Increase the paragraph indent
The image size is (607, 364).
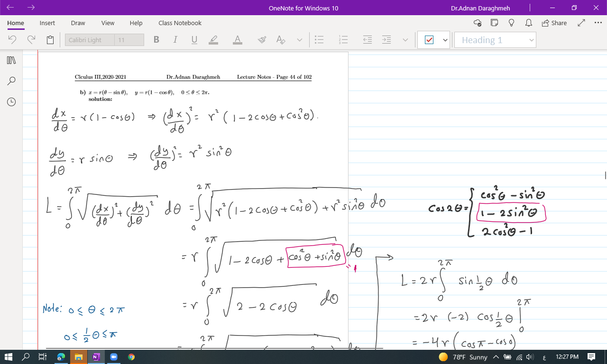[x=386, y=40]
